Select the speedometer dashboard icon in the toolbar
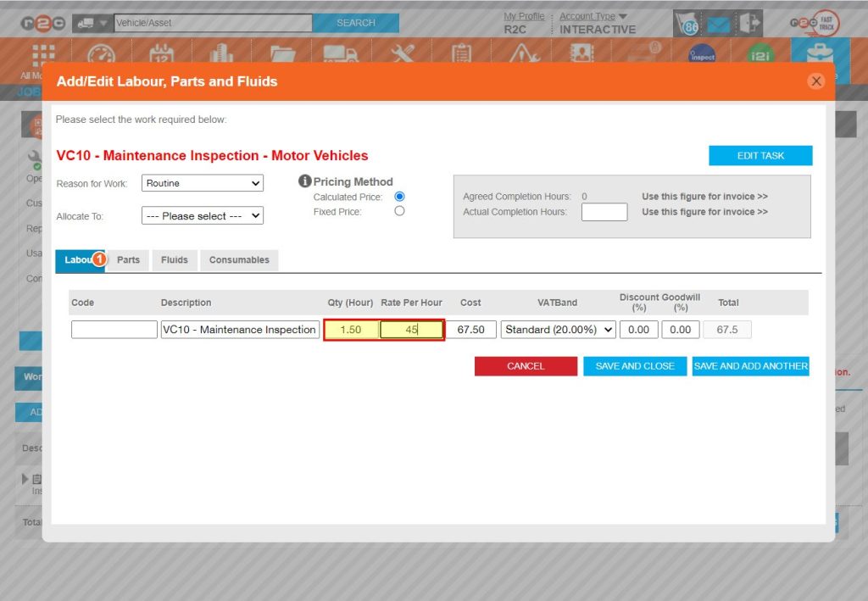 click(x=103, y=53)
